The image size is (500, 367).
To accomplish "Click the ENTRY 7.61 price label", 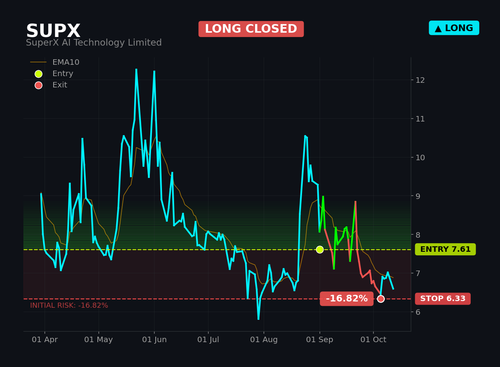I will (445, 249).
